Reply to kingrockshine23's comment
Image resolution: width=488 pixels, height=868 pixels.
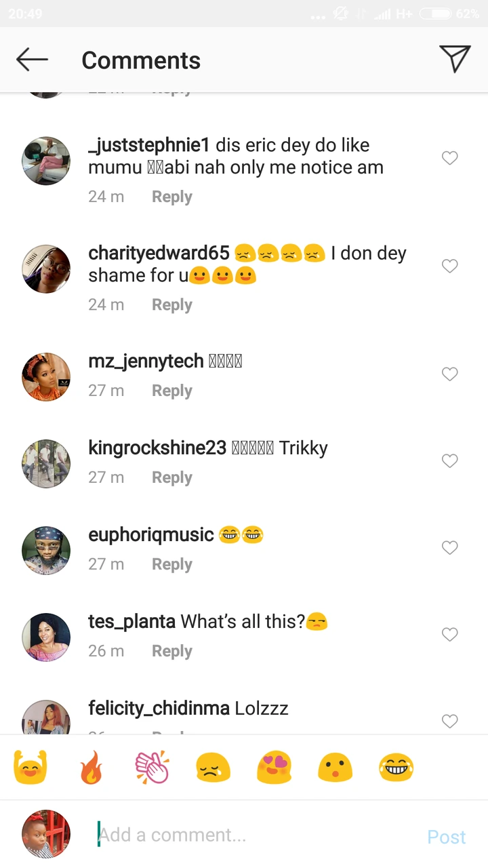(x=171, y=477)
